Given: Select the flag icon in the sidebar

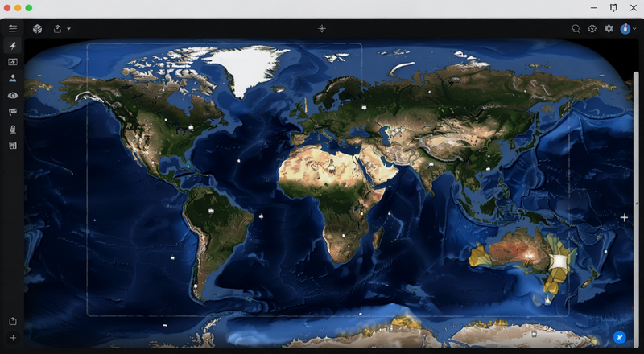Looking at the screenshot, I should point(13,112).
